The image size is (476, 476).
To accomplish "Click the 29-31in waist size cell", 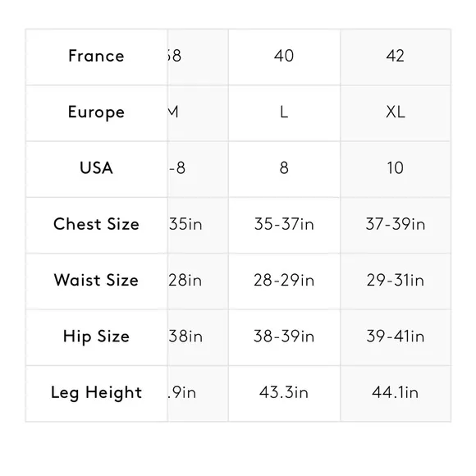I will click(396, 281).
